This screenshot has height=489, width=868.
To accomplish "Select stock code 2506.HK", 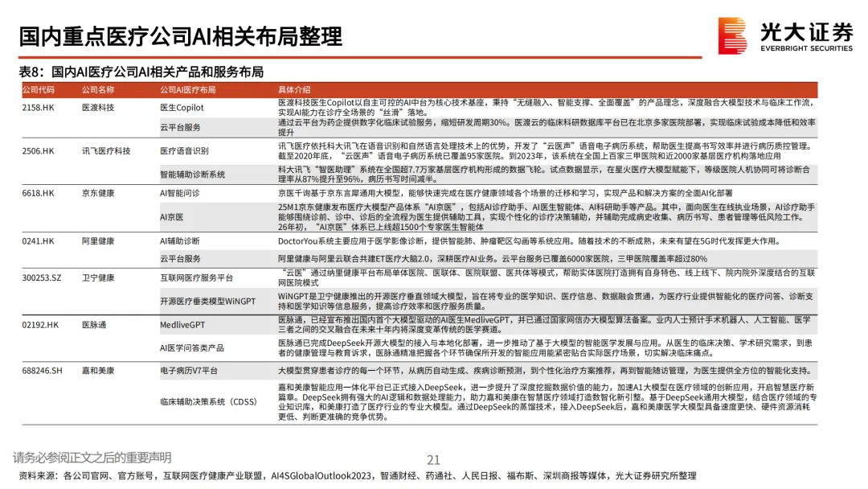I will [x=39, y=150].
